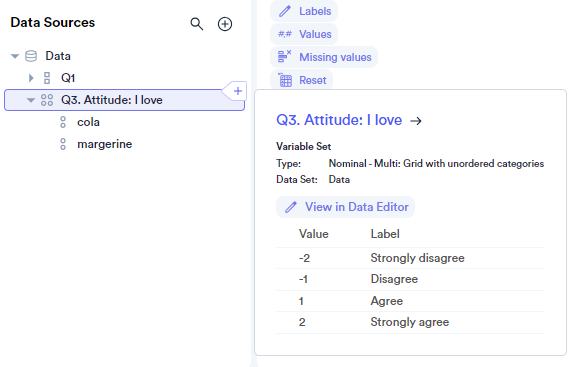Open the Q3. Attitude: I love title link

pos(339,120)
